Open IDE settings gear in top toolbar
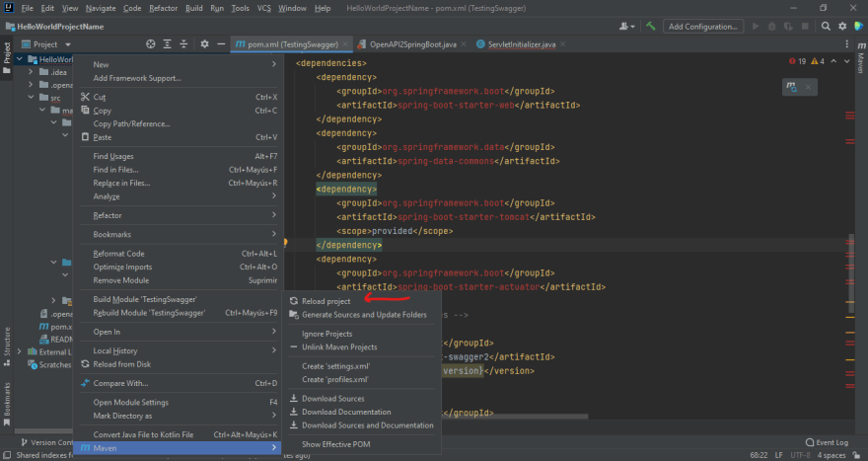The height and width of the screenshot is (461, 868). pyautogui.click(x=842, y=26)
